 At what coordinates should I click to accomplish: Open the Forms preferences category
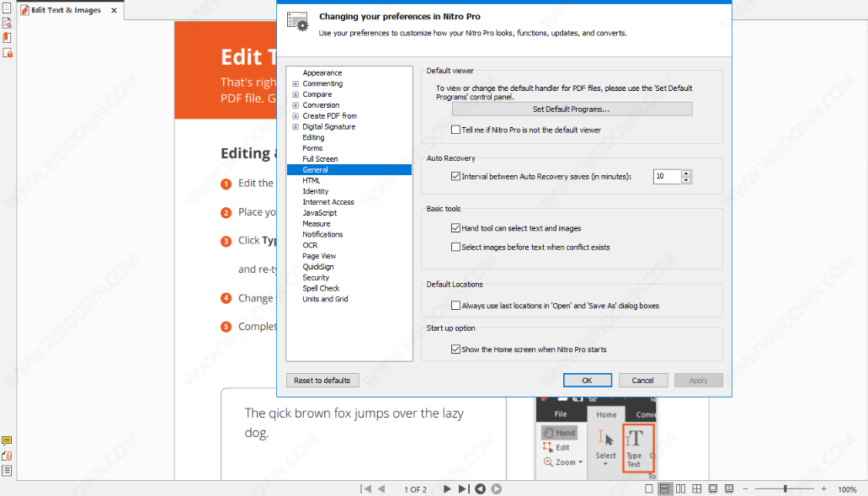click(x=312, y=148)
